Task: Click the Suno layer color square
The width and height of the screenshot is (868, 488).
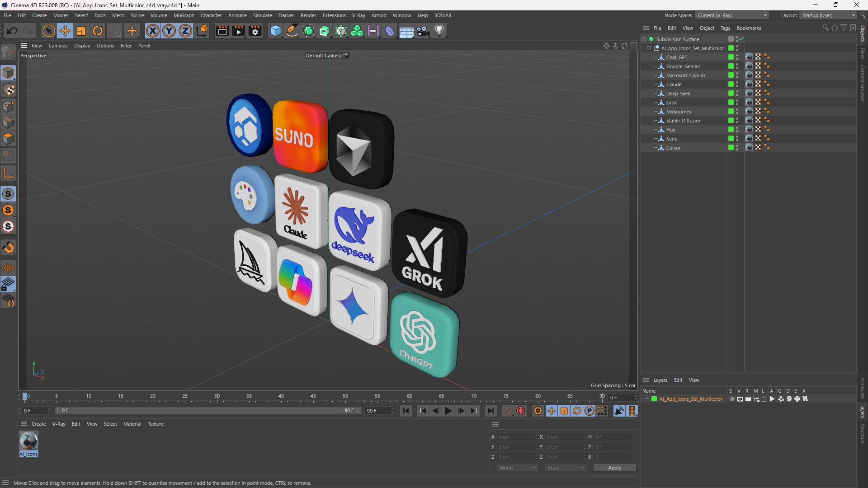Action: point(731,139)
